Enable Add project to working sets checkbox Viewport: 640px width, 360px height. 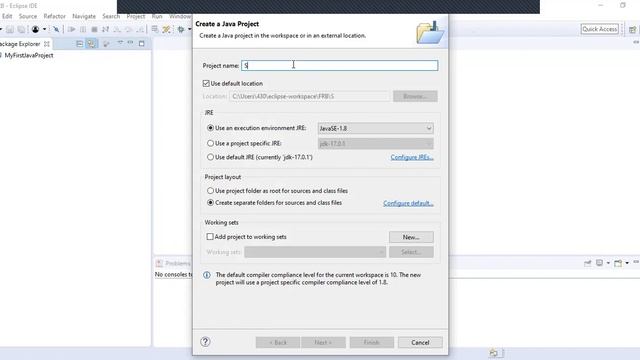pyautogui.click(x=210, y=237)
